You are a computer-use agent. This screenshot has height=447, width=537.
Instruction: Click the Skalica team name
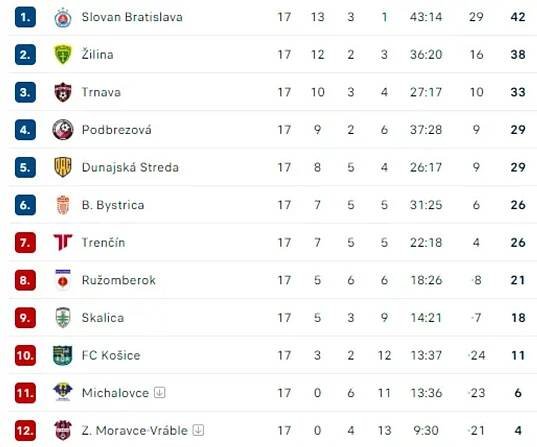[x=103, y=318]
